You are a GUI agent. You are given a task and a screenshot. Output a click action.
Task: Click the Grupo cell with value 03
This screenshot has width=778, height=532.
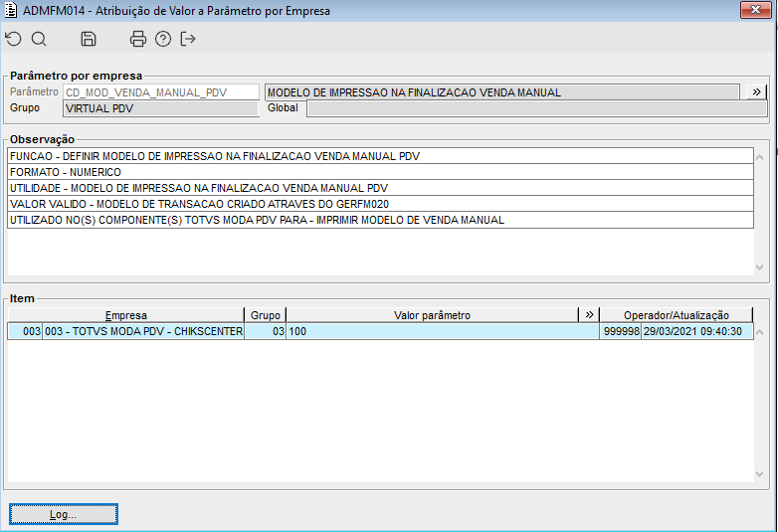tap(266, 331)
